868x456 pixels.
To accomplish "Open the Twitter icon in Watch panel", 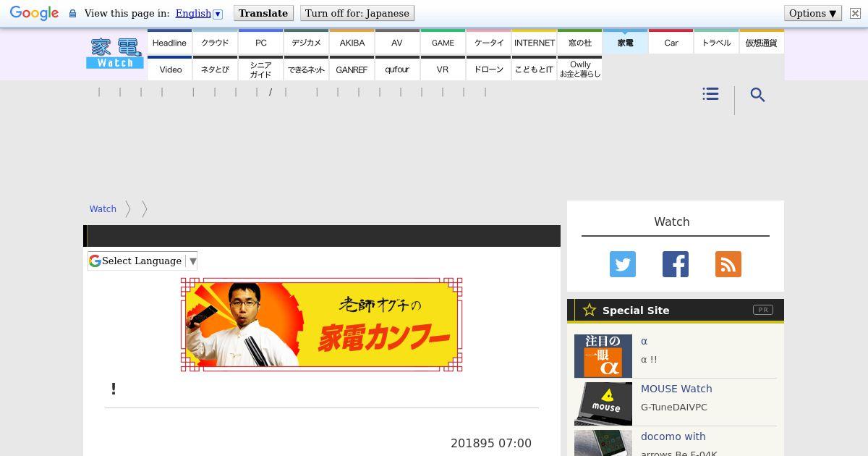I will (x=623, y=264).
